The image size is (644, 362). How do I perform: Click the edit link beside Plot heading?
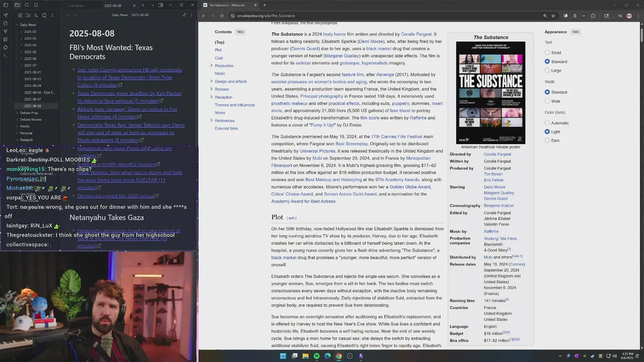pos(291,218)
